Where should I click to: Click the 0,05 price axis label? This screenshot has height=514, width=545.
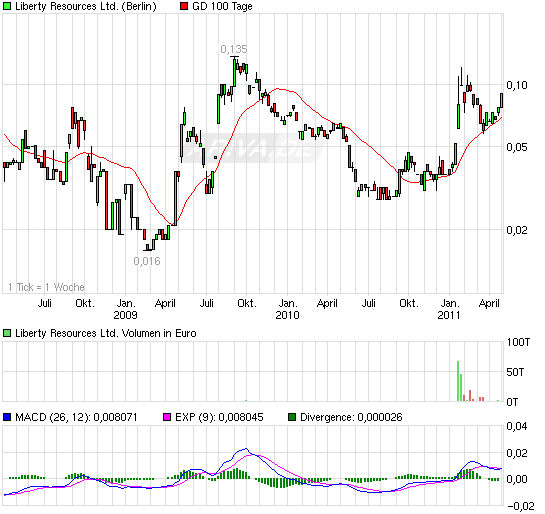pos(516,147)
